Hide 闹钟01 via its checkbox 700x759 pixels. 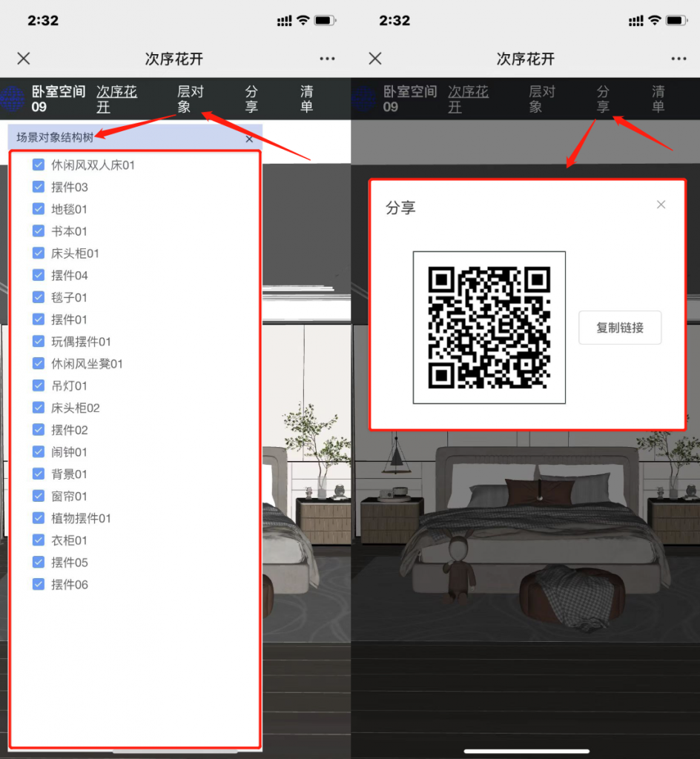click(x=39, y=451)
